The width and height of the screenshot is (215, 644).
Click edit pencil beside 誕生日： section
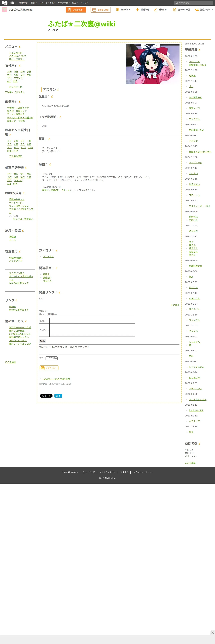click(x=52, y=96)
